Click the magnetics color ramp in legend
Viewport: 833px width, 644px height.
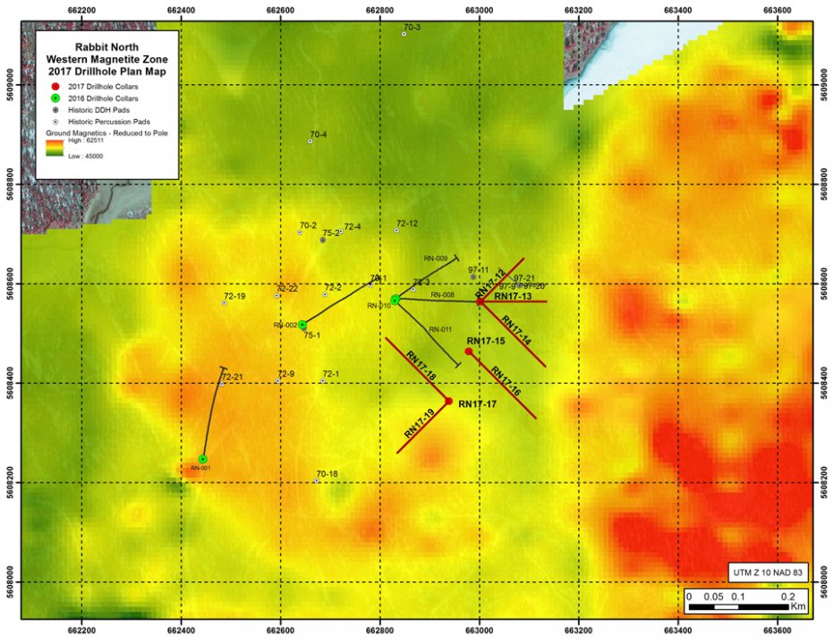pyautogui.click(x=55, y=148)
